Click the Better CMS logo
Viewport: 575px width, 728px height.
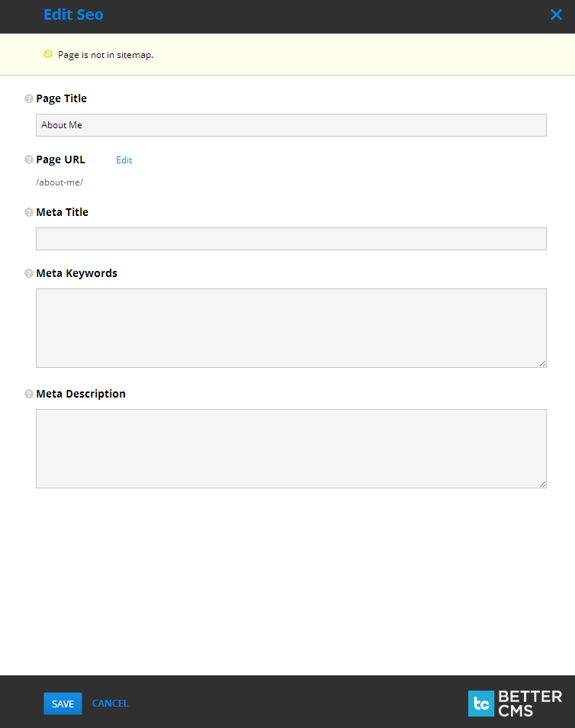click(x=515, y=703)
